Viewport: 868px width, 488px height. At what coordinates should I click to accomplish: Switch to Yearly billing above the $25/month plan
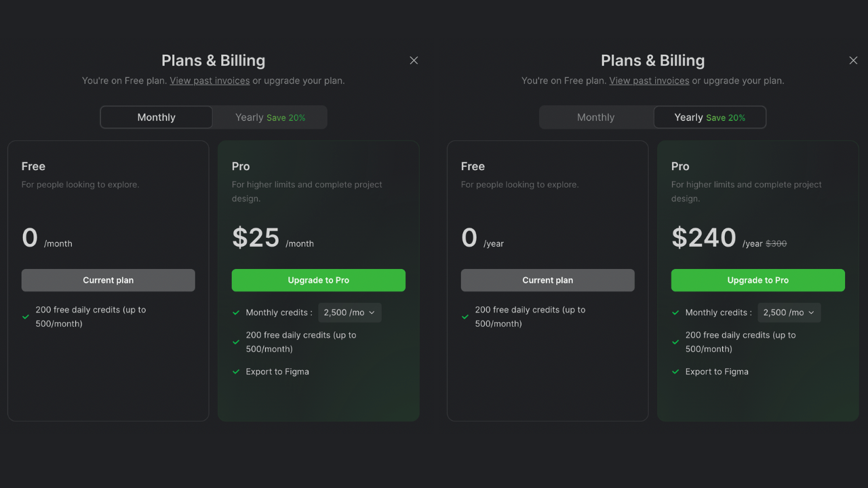270,117
